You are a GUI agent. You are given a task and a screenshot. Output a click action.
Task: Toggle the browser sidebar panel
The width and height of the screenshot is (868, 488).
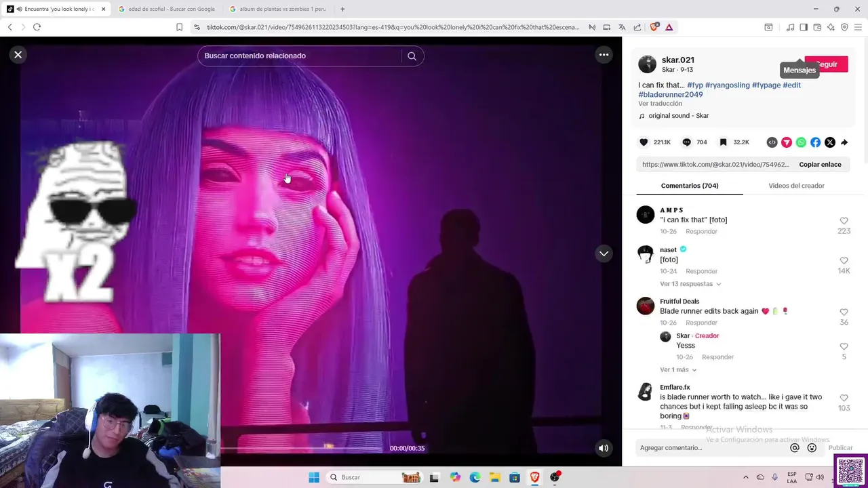[x=804, y=27]
